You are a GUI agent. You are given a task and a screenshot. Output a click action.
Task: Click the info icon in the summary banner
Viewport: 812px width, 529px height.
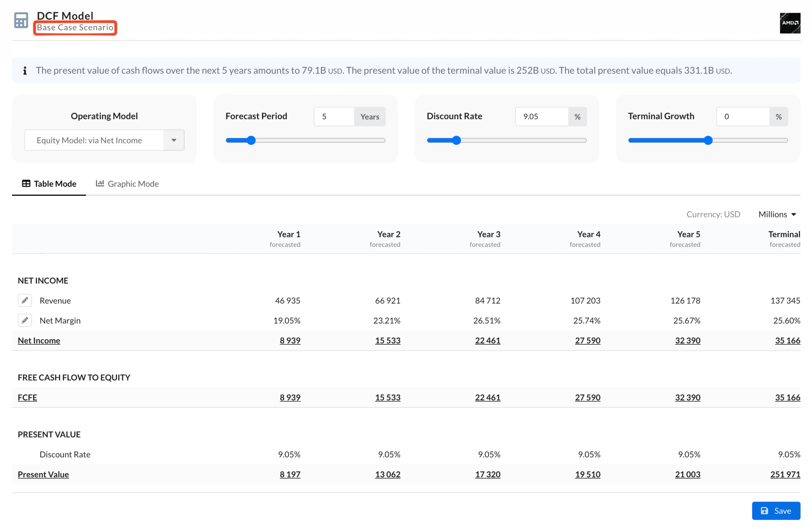[25, 71]
